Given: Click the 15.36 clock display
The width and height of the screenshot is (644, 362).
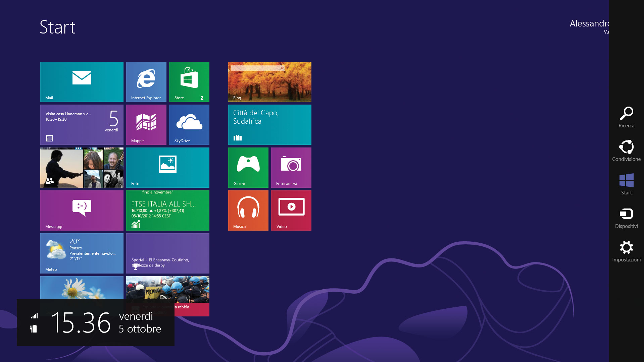Looking at the screenshot, I should click(x=81, y=322).
